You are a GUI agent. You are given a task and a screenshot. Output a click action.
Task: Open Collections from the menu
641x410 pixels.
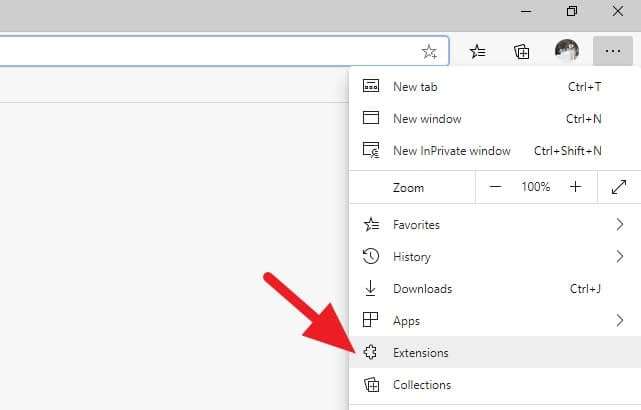[x=495, y=385]
